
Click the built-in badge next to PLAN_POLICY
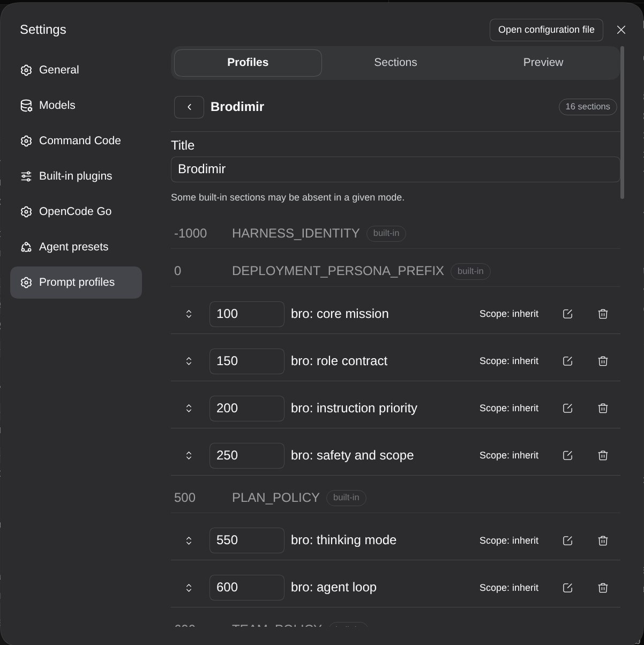coord(346,498)
